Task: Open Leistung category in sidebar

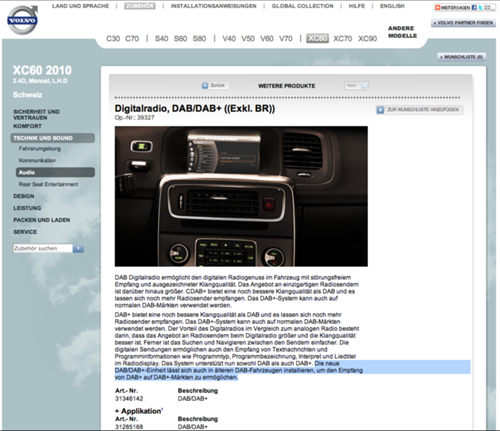Action: 27,208
